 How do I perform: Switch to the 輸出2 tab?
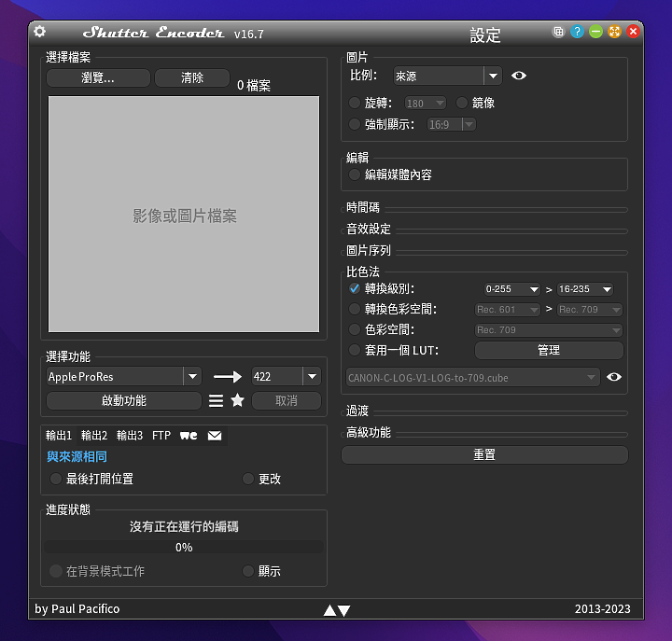(x=94, y=436)
